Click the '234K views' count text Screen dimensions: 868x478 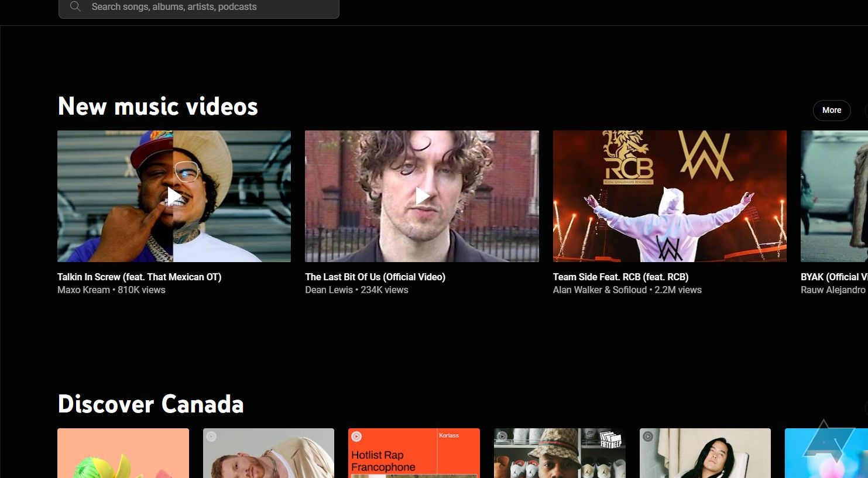coord(385,290)
